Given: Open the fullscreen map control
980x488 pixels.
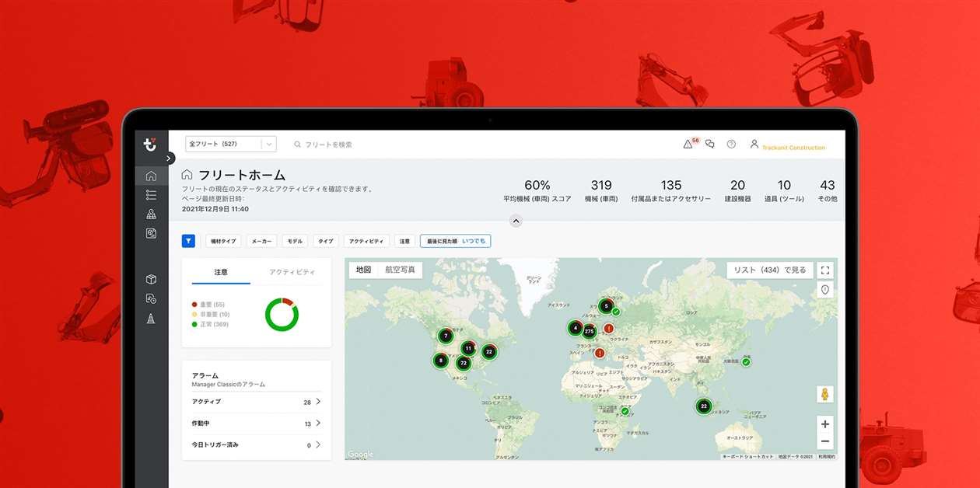Looking at the screenshot, I should click(x=824, y=270).
